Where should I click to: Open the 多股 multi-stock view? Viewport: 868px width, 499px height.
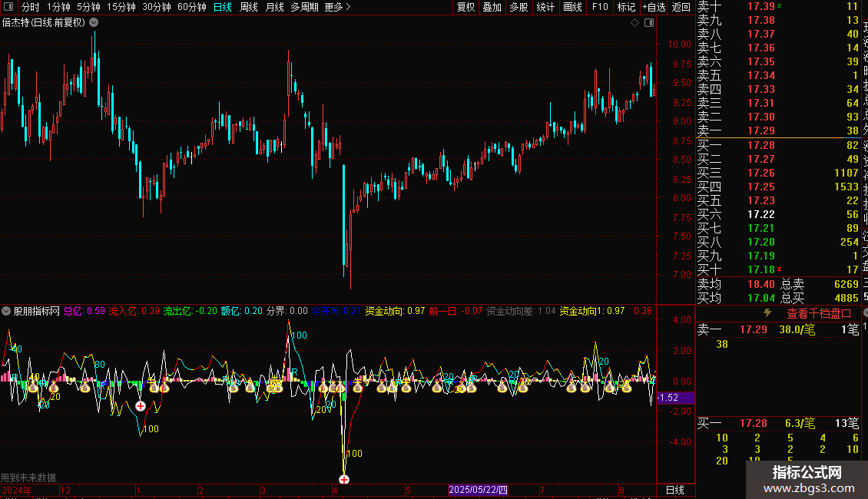coord(518,7)
